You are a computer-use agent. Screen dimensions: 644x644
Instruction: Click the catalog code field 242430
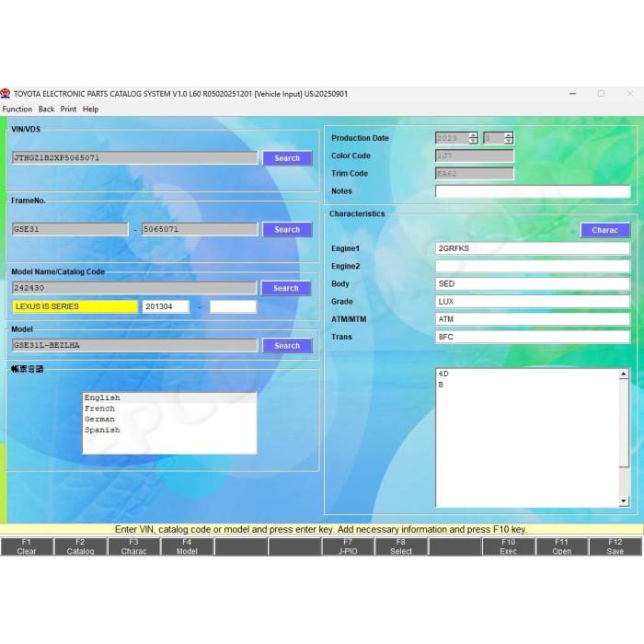point(134,288)
